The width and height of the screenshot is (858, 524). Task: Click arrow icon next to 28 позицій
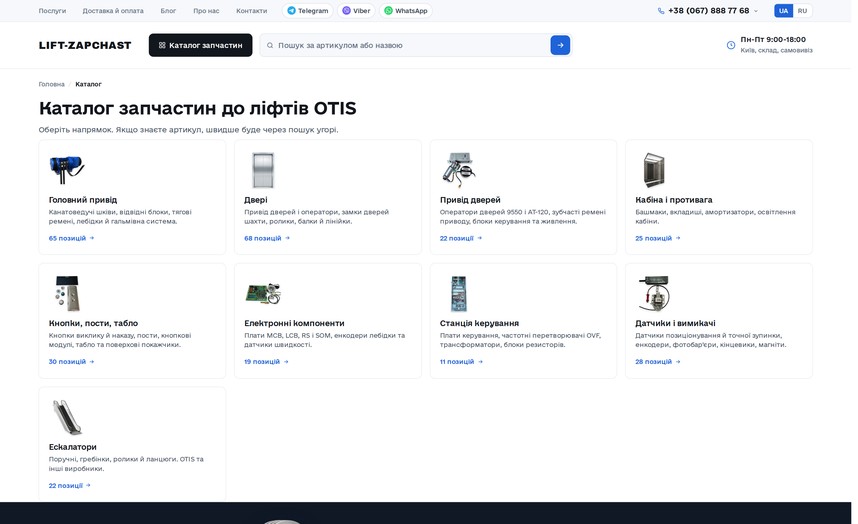pyautogui.click(x=678, y=362)
